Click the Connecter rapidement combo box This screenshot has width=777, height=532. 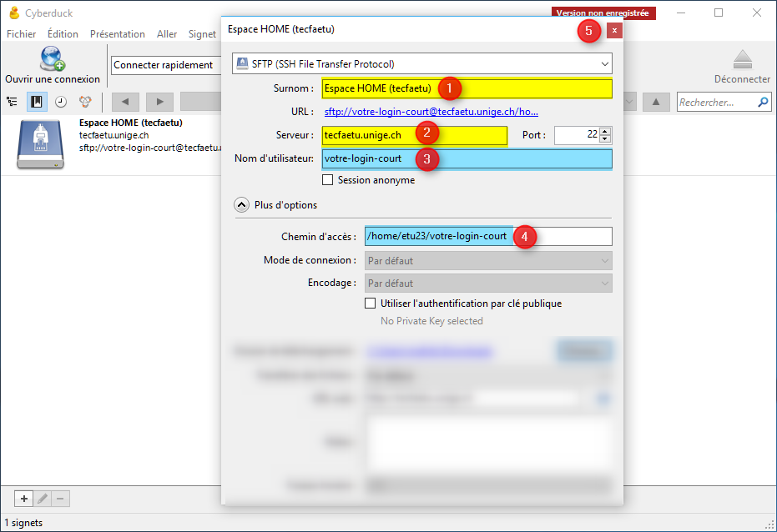click(x=166, y=65)
